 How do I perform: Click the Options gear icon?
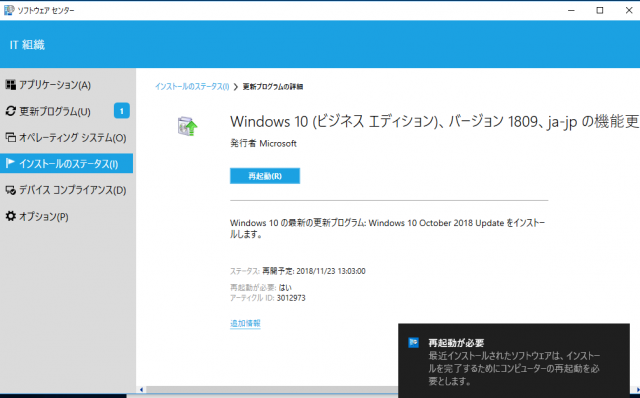tap(10, 216)
